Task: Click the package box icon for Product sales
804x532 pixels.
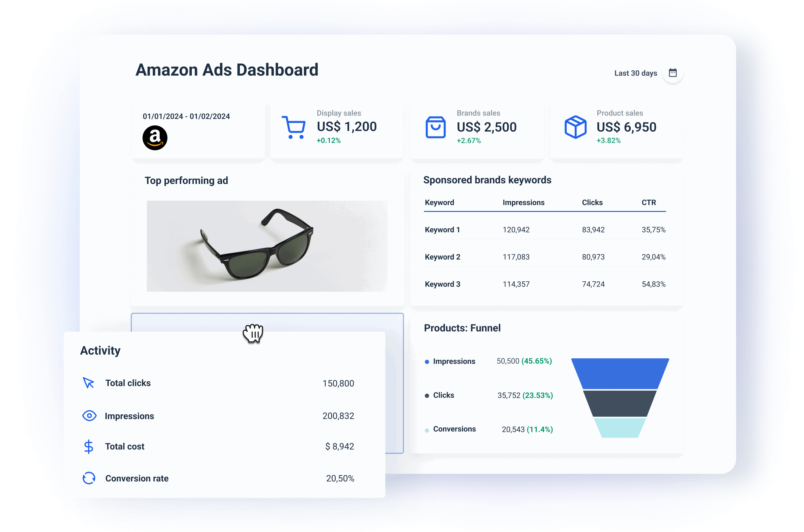Action: pos(576,127)
